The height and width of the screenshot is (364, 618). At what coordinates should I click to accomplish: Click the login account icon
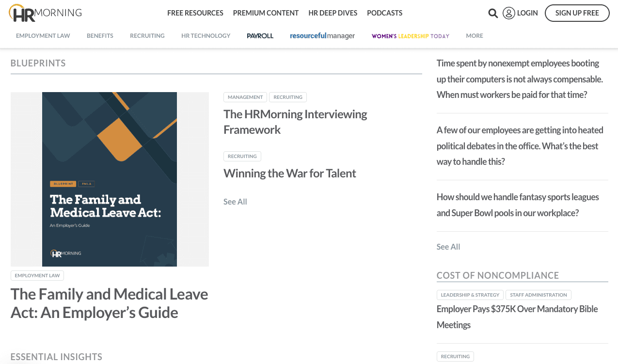(x=508, y=13)
